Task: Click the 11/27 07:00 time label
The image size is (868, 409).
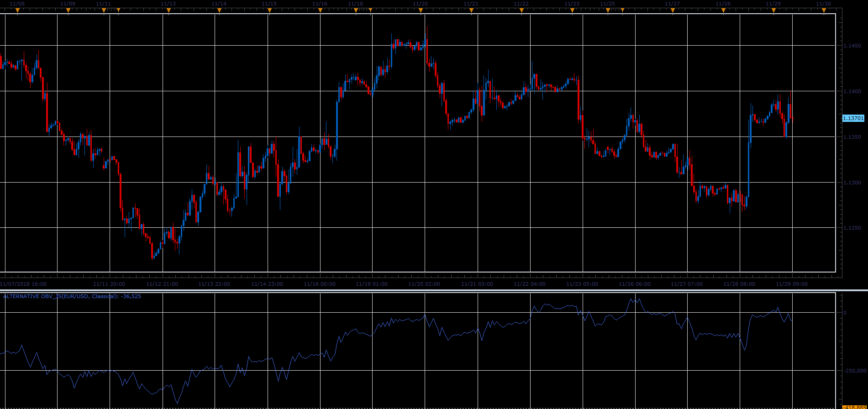Action: click(687, 284)
